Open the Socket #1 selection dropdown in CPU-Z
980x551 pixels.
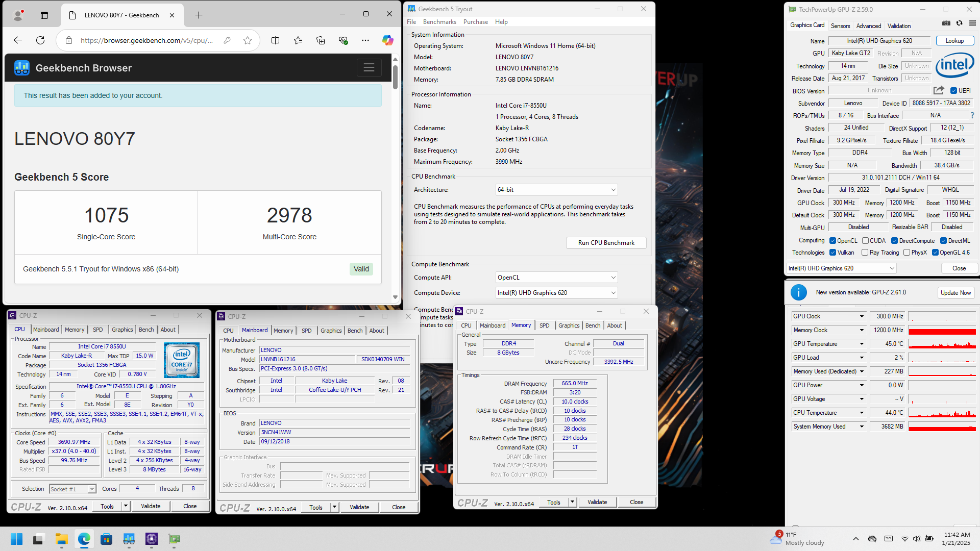click(72, 489)
